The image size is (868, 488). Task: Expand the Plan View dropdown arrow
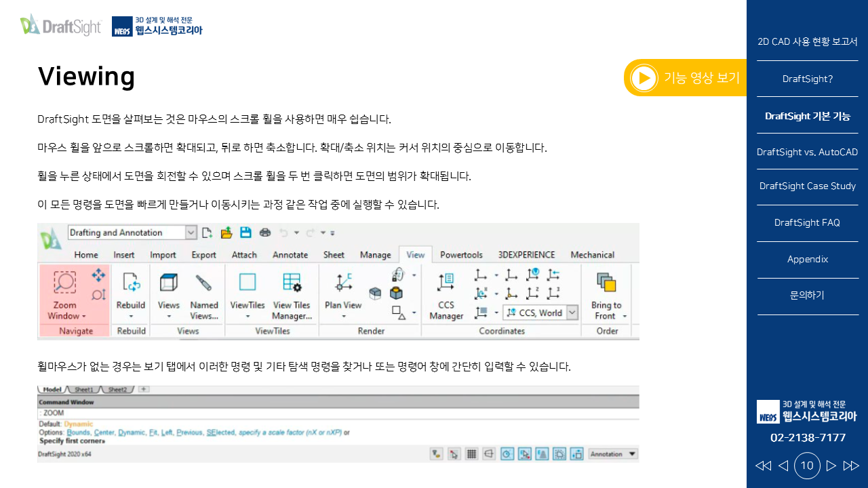[343, 317]
